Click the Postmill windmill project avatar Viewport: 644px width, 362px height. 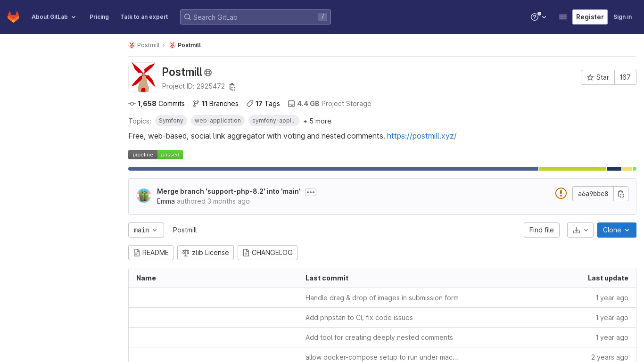143,77
